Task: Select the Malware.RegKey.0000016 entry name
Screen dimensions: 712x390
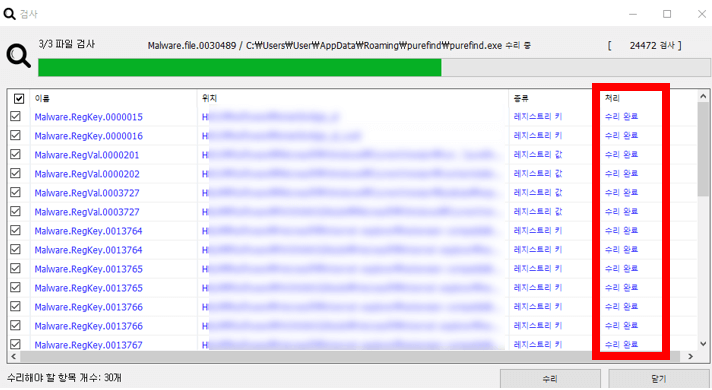Action: (x=89, y=136)
